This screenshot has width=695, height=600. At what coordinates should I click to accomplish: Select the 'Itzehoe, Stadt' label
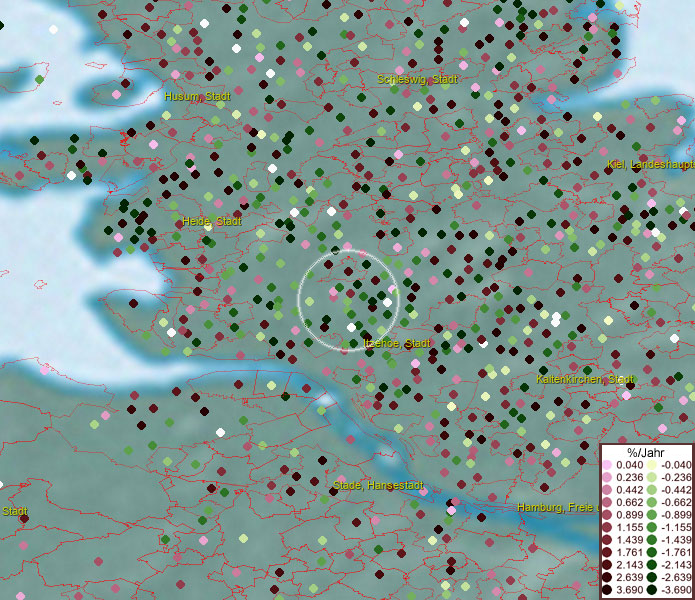tap(397, 343)
